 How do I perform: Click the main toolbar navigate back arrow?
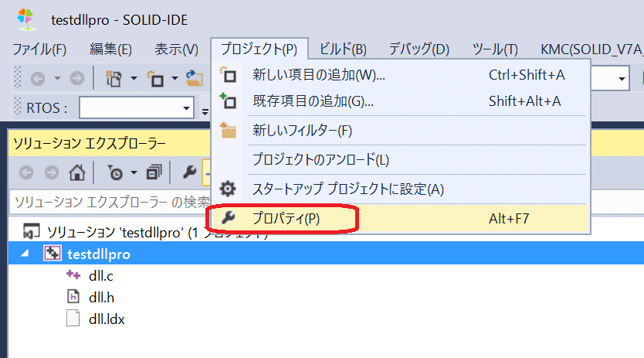point(38,78)
